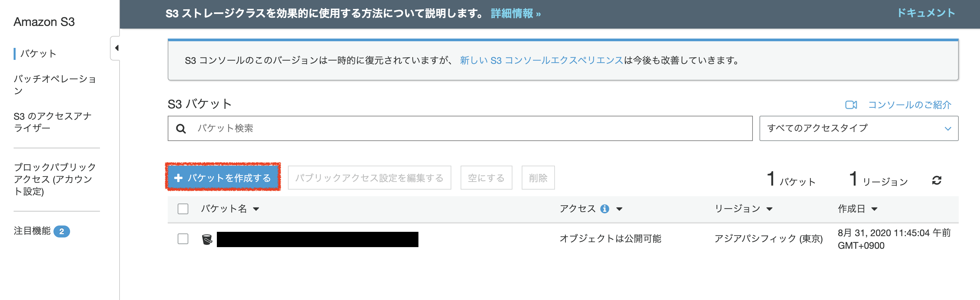Click the info icon next to アクセス column
980x300 pixels.
coord(604,209)
